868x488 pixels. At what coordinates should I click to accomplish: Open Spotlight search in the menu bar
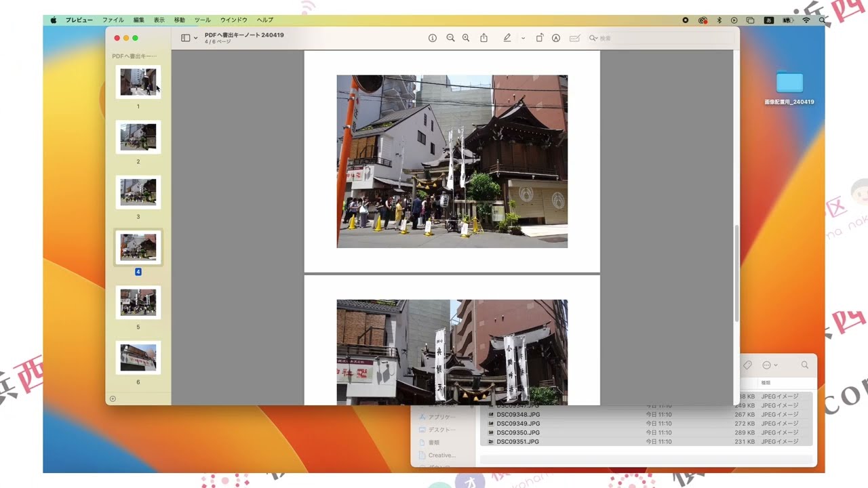click(822, 20)
